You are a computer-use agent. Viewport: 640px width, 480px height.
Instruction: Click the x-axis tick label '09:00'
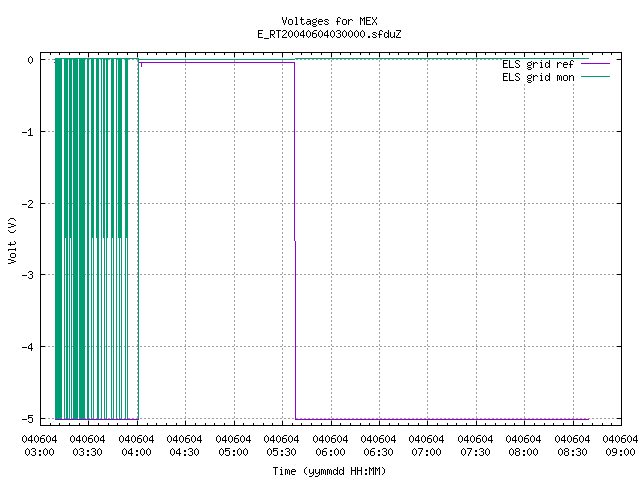coord(620,452)
